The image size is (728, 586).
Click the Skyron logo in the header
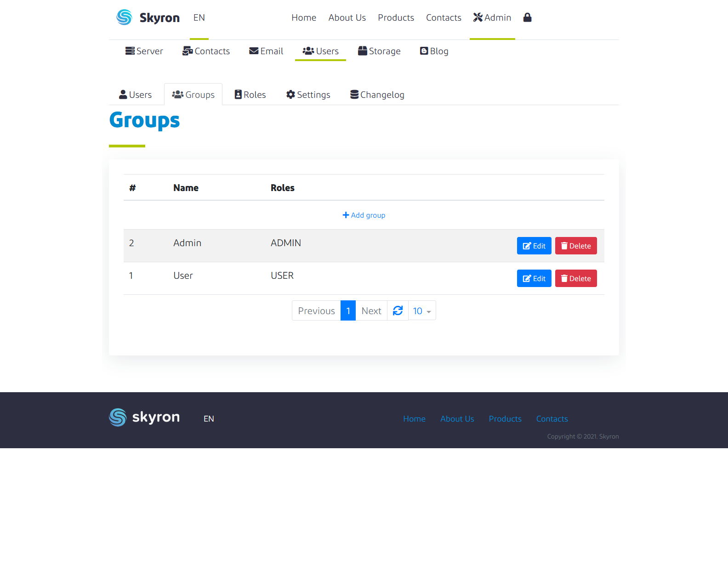[148, 17]
